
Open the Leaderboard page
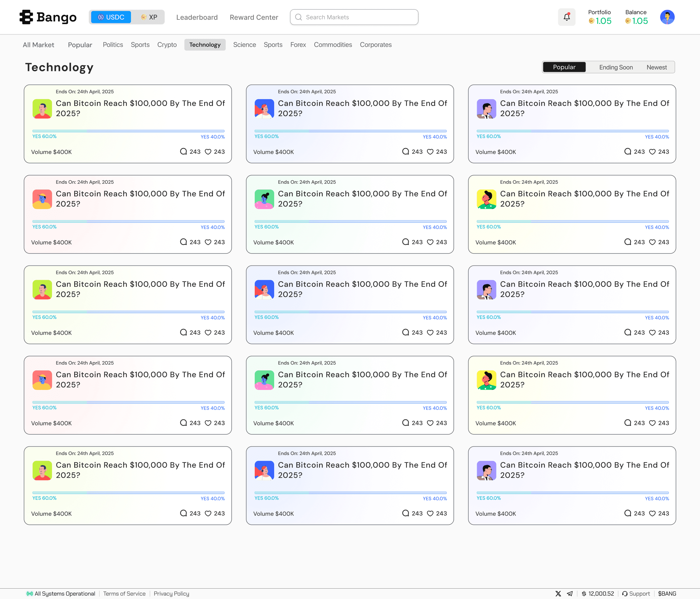pos(197,17)
